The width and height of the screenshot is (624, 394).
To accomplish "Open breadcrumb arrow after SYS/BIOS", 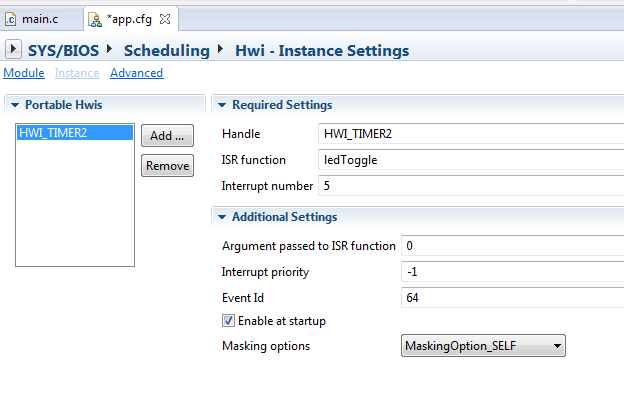I will (110, 49).
